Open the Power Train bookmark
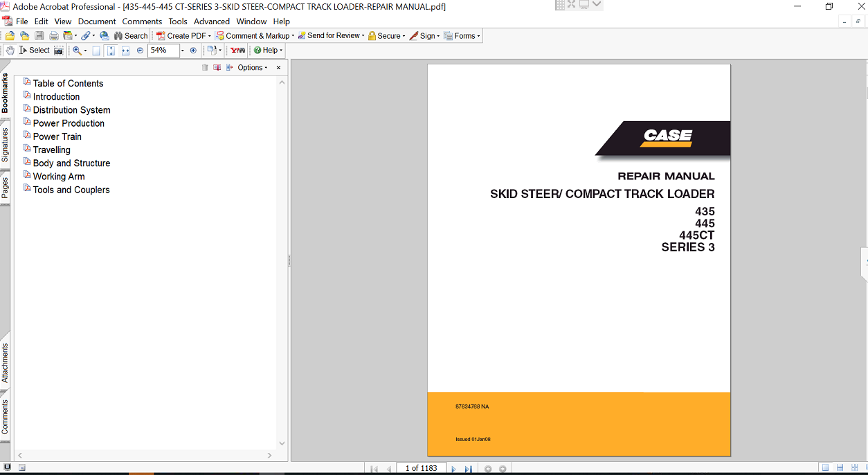The image size is (868, 475). (x=57, y=136)
